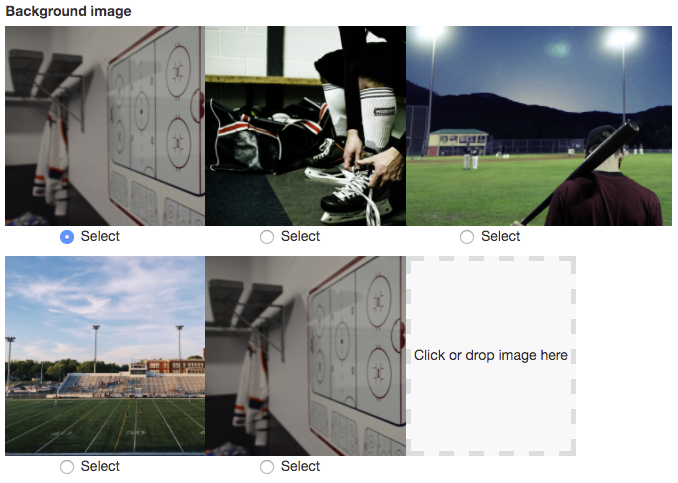
Task: Click the football field stadium thumbnail
Action: coord(105,356)
